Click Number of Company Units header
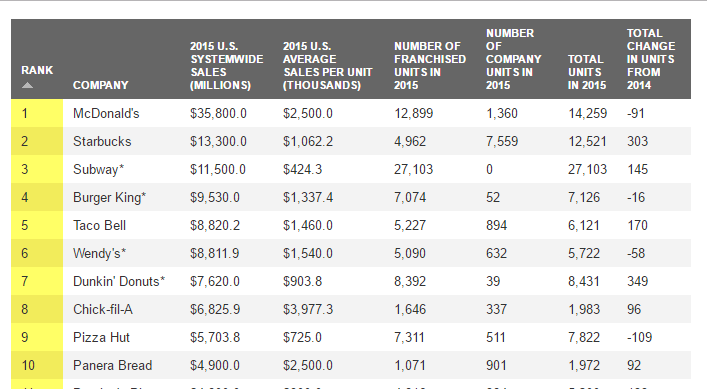 point(514,59)
